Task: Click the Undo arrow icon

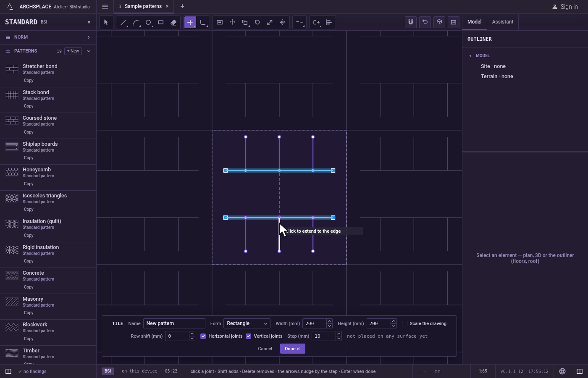Action: [x=425, y=22]
